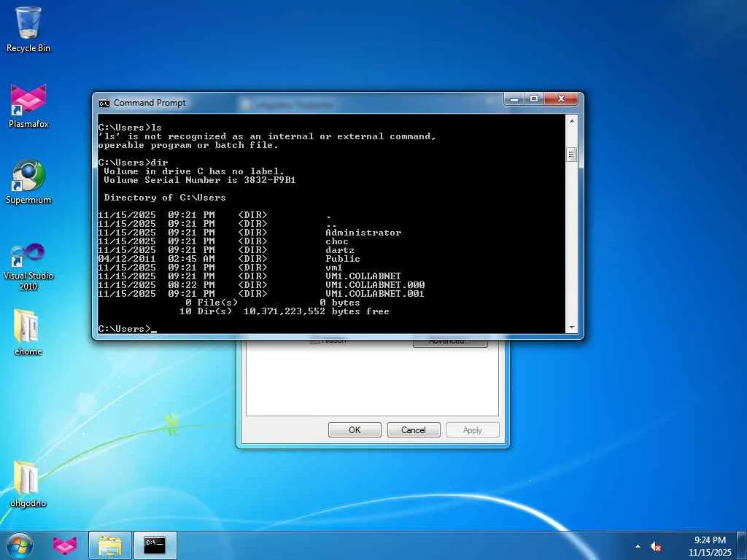This screenshot has width=747, height=560.
Task: Click the Volume Serial Number 3832-F9B1 line
Action: coord(200,180)
